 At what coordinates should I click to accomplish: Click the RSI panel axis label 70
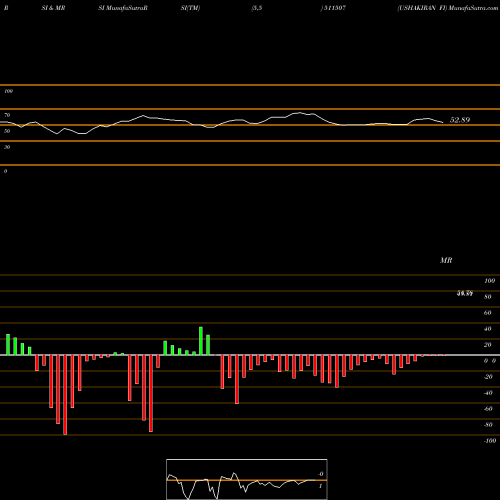[7, 115]
